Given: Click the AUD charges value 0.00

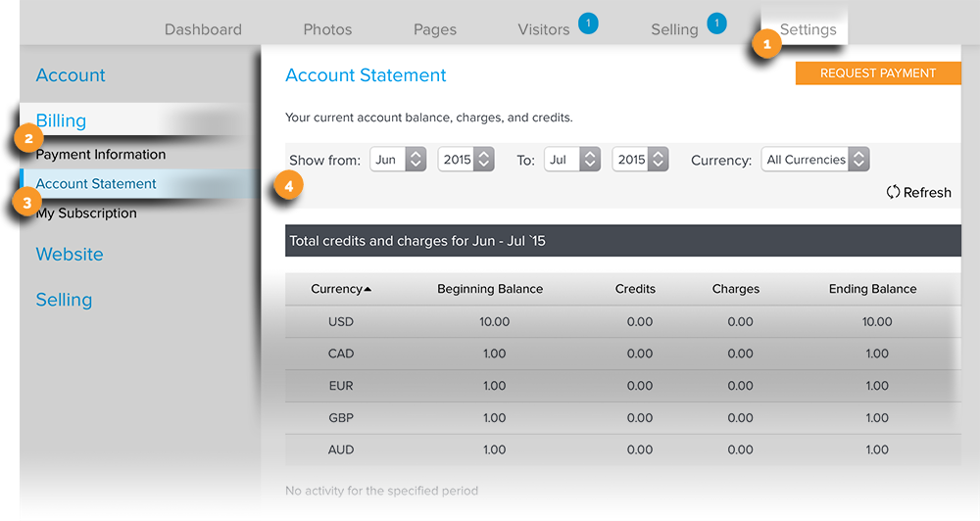Looking at the screenshot, I should [740, 450].
